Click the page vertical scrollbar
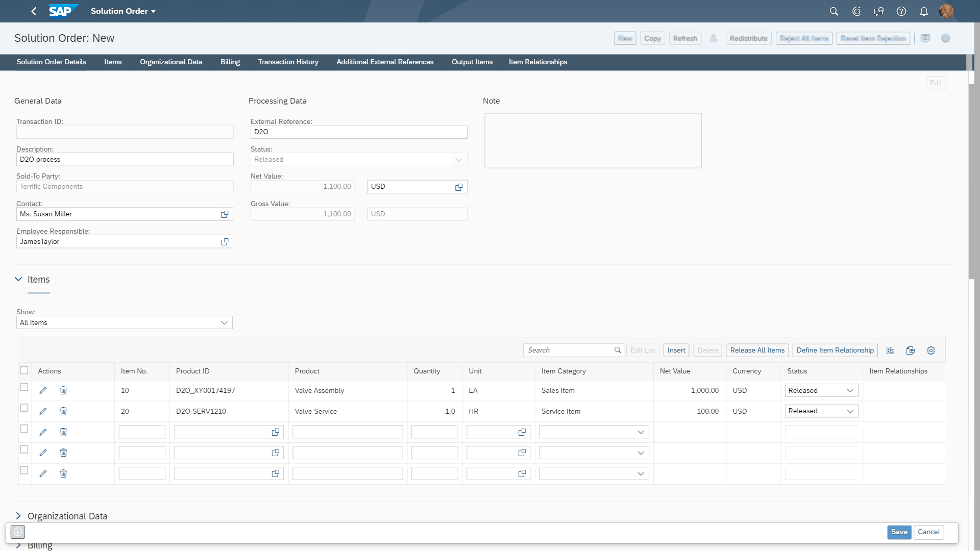This screenshot has height=551, width=980. click(971, 181)
